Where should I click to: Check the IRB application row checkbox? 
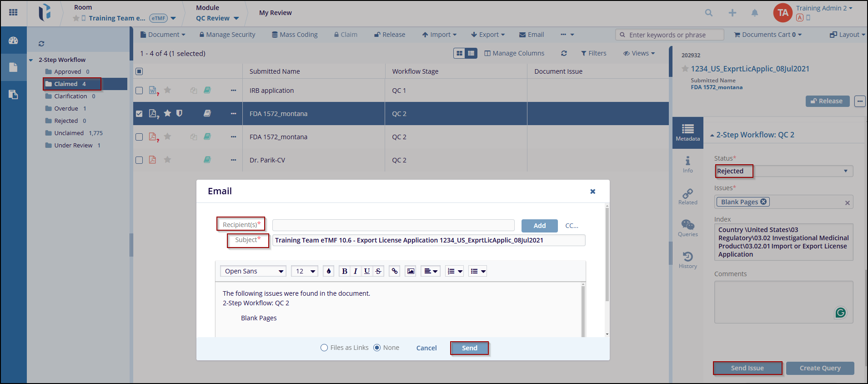(x=139, y=91)
